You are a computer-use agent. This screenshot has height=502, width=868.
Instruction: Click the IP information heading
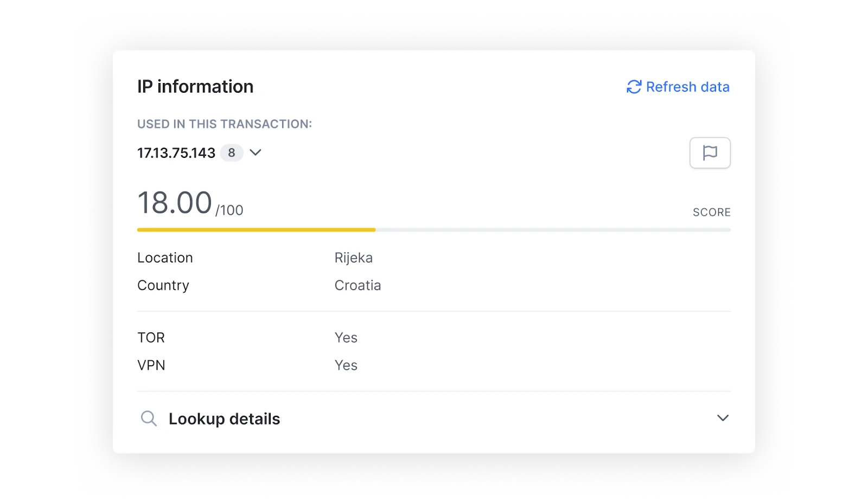(x=195, y=87)
